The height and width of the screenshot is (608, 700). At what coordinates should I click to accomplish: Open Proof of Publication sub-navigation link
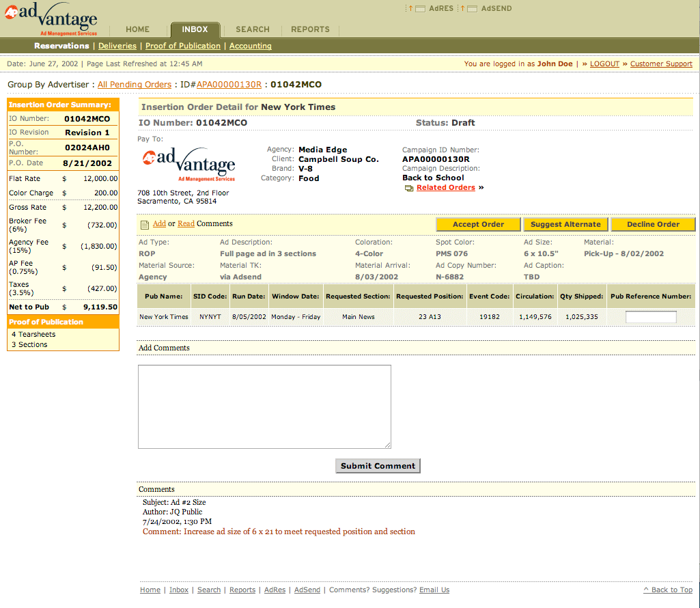[x=183, y=46]
